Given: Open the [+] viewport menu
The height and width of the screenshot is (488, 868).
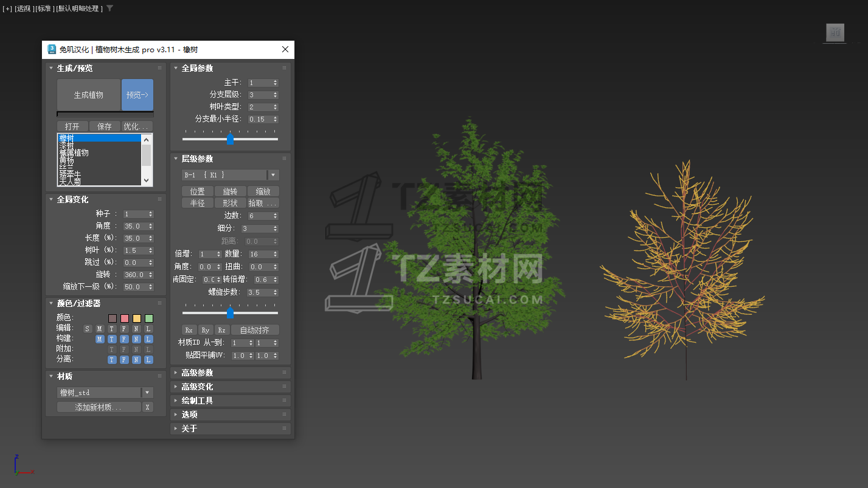Looking at the screenshot, I should [7, 9].
